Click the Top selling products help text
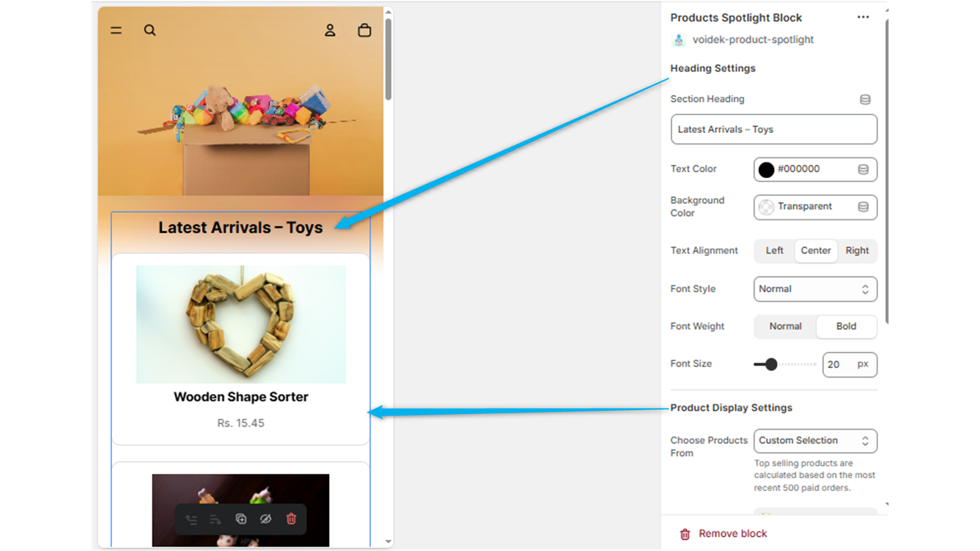980x551 pixels. tap(815, 476)
